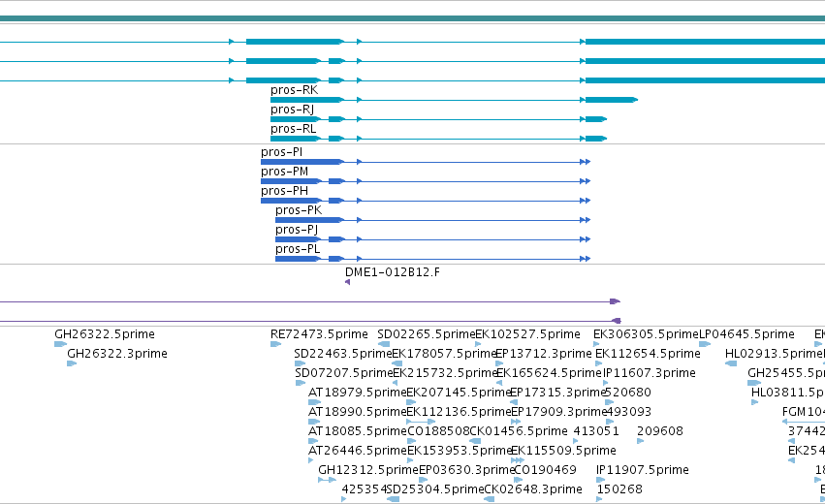Select the LP04645.5prime EST label

746,334
